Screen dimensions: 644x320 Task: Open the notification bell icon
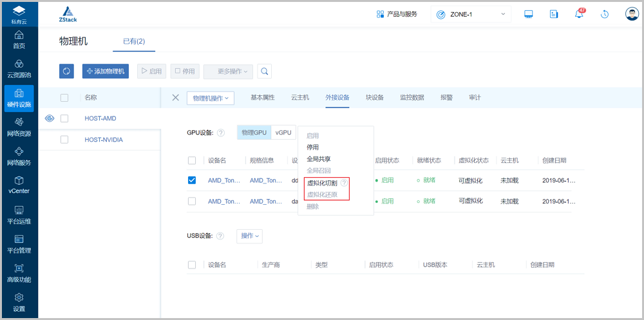pos(580,14)
